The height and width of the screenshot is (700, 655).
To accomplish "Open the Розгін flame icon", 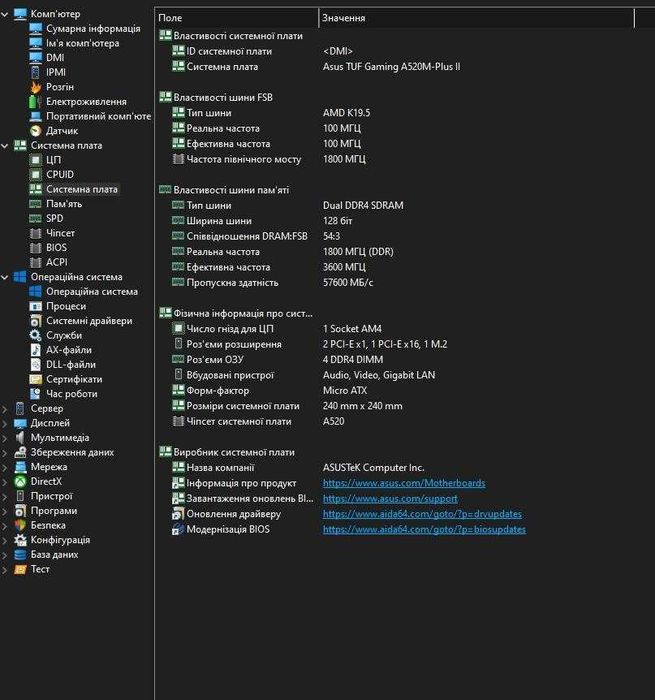I will pos(36,87).
